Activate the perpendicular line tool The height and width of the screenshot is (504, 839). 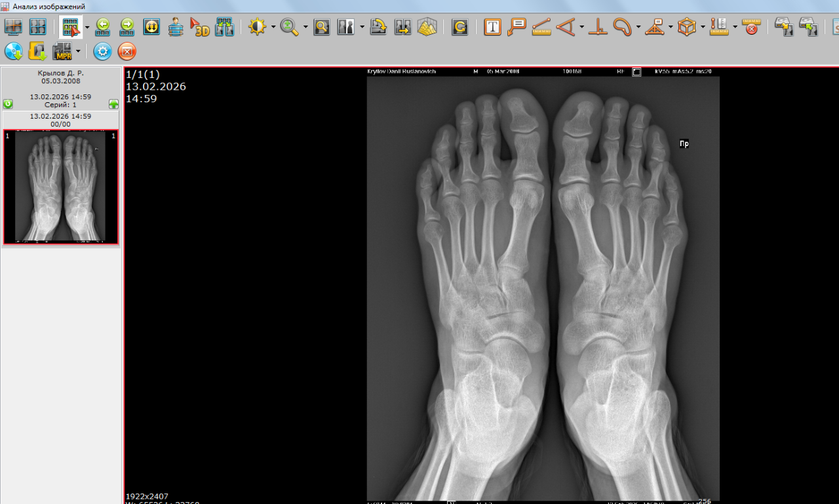point(597,27)
